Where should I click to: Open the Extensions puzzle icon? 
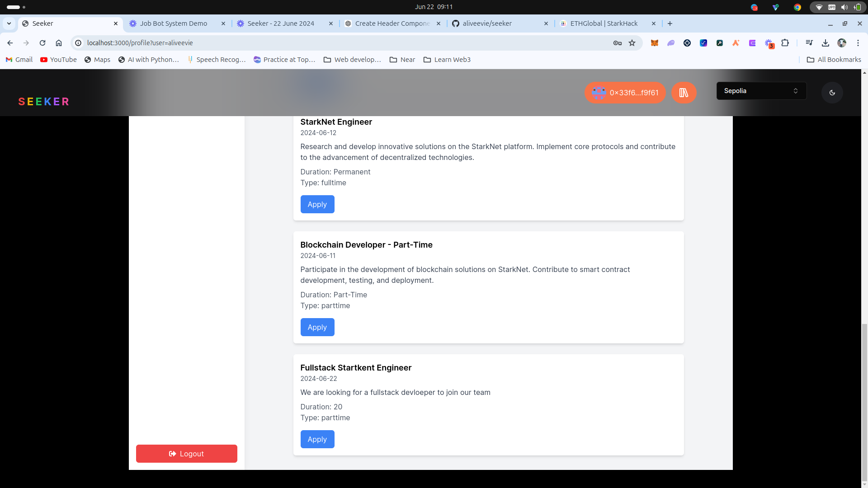pos(785,43)
